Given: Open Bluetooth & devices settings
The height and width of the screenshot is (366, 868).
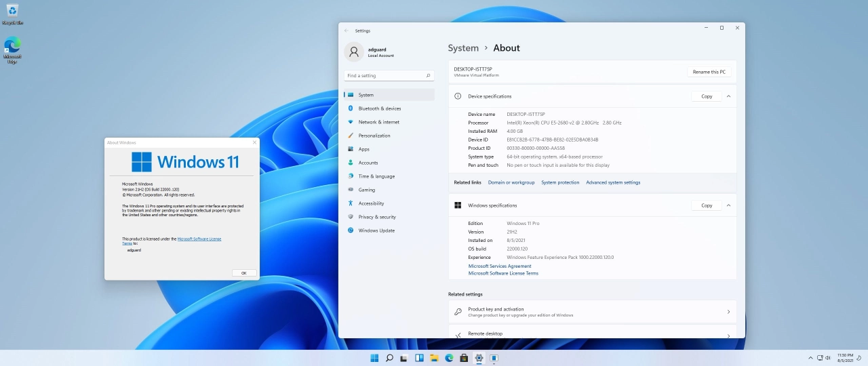Looking at the screenshot, I should 389,108.
